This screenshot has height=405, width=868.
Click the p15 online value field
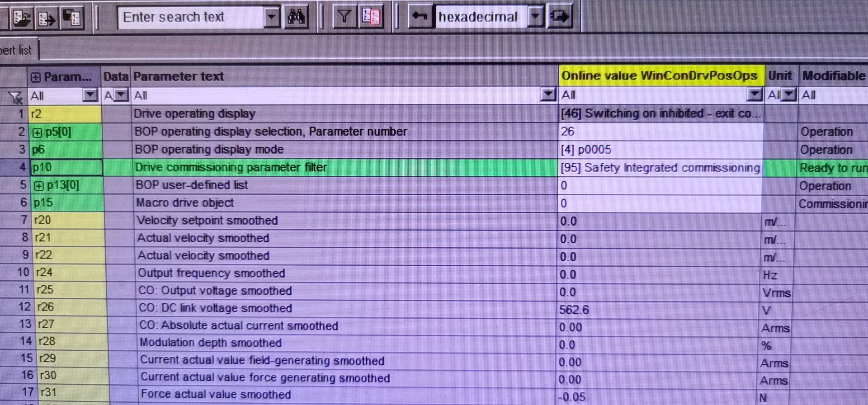(660, 203)
